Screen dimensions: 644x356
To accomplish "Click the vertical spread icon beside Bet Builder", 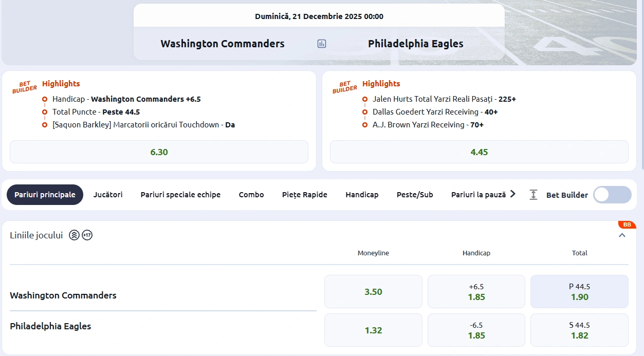I will pyautogui.click(x=533, y=195).
